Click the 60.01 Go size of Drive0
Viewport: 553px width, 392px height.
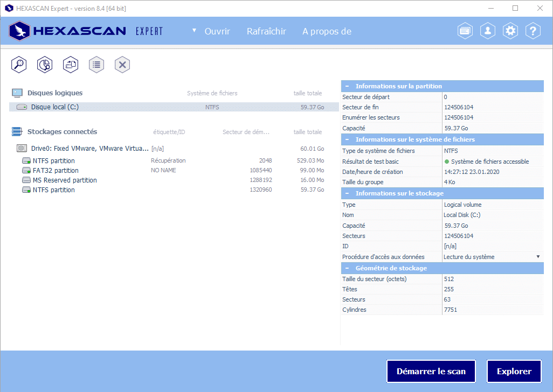(x=312, y=149)
